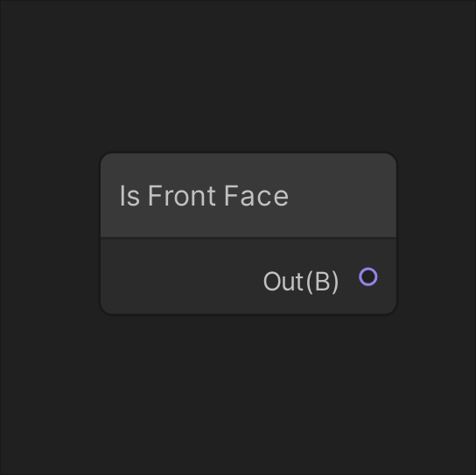The height and width of the screenshot is (475, 476).
Task: Select the Is Front Face node title
Action: point(204,196)
